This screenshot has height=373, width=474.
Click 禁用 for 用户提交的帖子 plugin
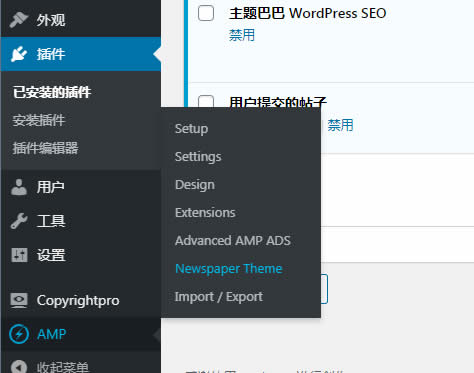(x=340, y=125)
